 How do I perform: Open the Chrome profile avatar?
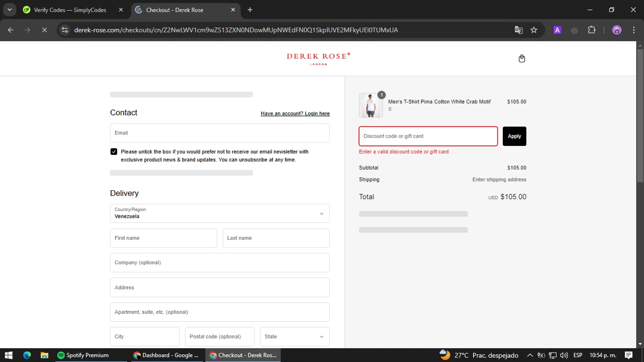pos(617,30)
